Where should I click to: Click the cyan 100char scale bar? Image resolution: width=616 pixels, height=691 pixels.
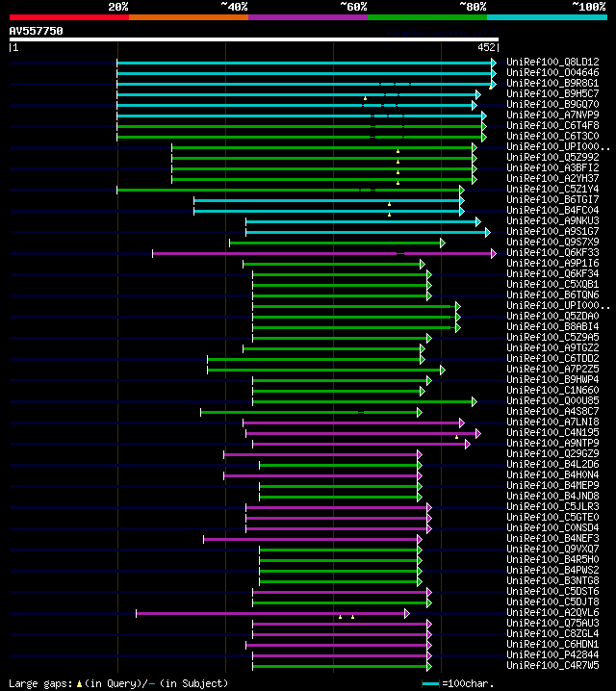coord(430,684)
